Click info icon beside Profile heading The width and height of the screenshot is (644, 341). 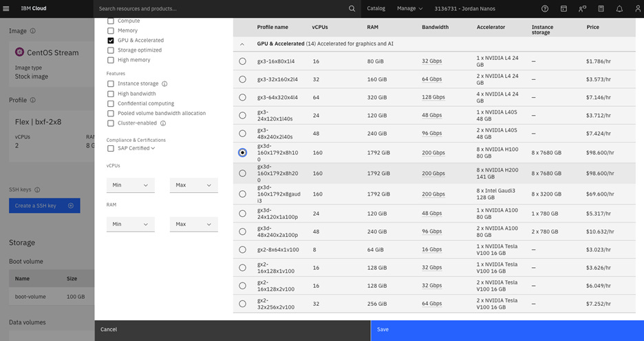coord(33,100)
